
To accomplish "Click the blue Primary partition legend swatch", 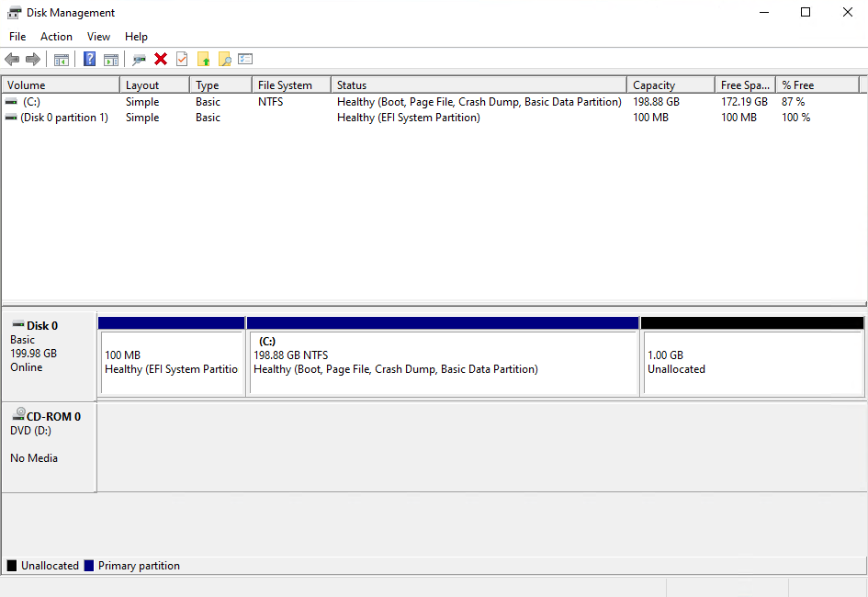I will (89, 566).
